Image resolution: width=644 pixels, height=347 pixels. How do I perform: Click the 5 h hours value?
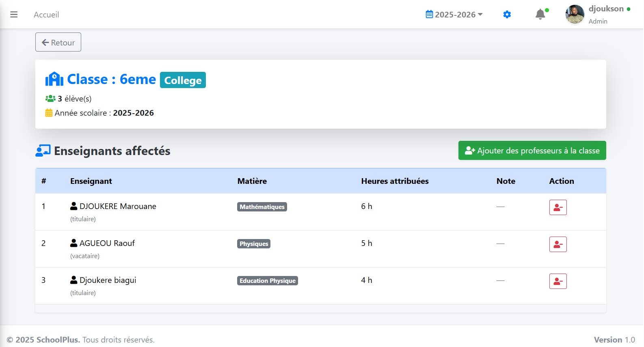click(367, 243)
